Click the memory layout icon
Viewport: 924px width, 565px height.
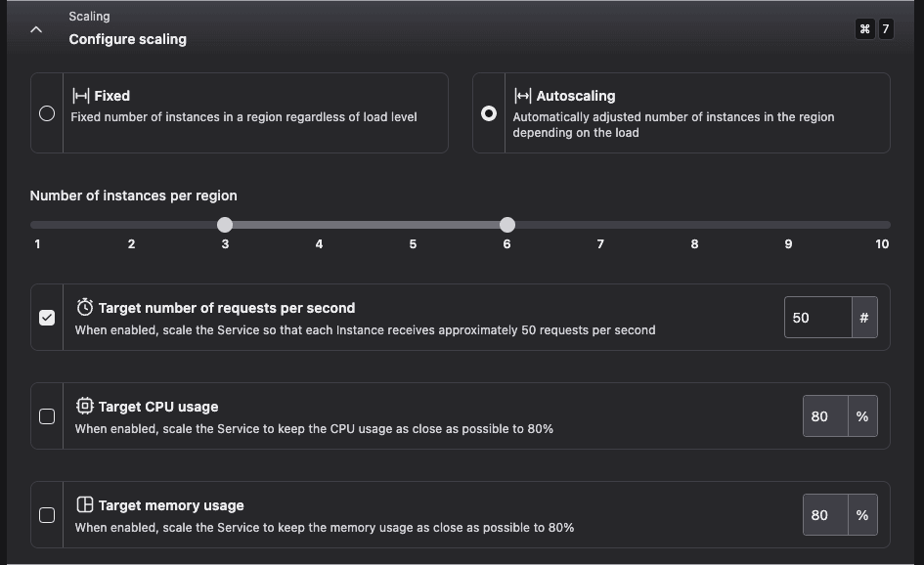(85, 504)
